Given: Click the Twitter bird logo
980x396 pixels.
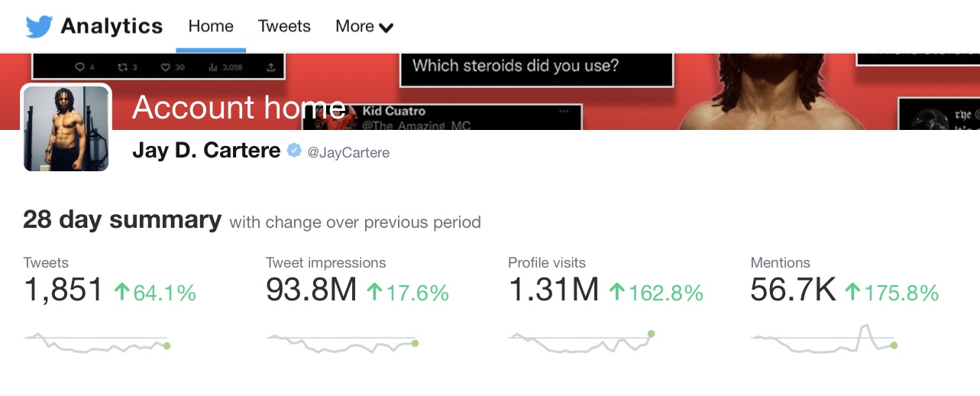Looking at the screenshot, I should [x=39, y=27].
